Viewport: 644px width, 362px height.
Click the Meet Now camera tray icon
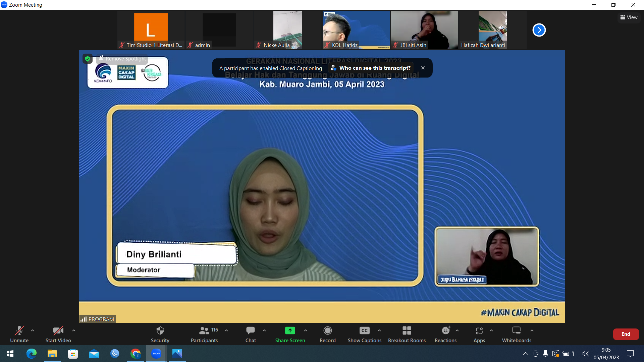pyautogui.click(x=536, y=354)
